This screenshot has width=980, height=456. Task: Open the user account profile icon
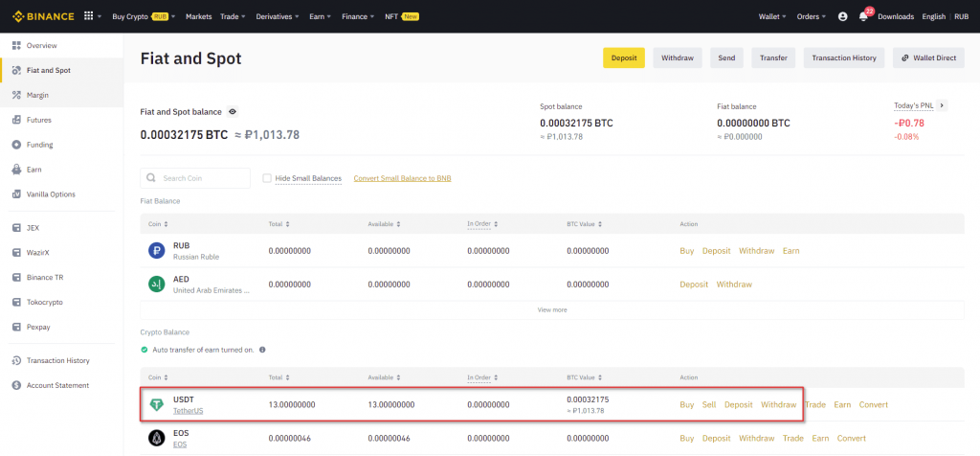pyautogui.click(x=842, y=17)
